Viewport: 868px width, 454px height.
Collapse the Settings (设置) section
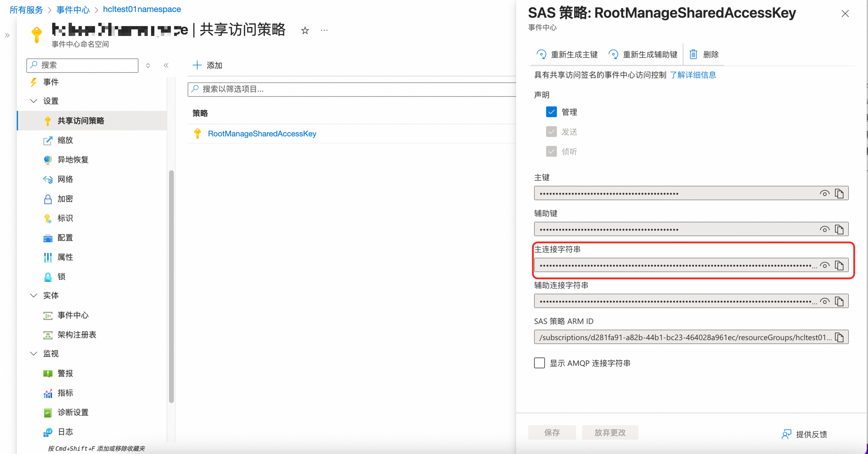pyautogui.click(x=33, y=101)
